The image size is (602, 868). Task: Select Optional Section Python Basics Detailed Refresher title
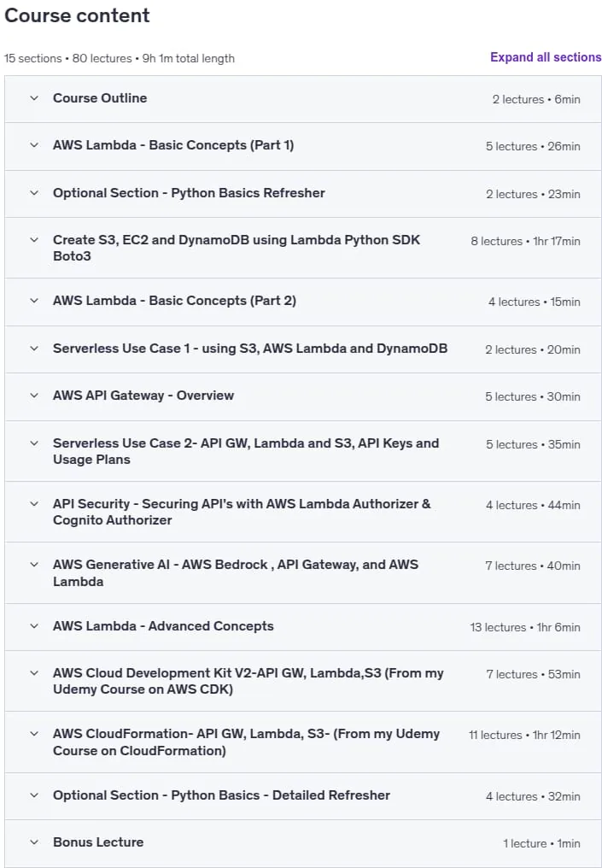pos(221,795)
